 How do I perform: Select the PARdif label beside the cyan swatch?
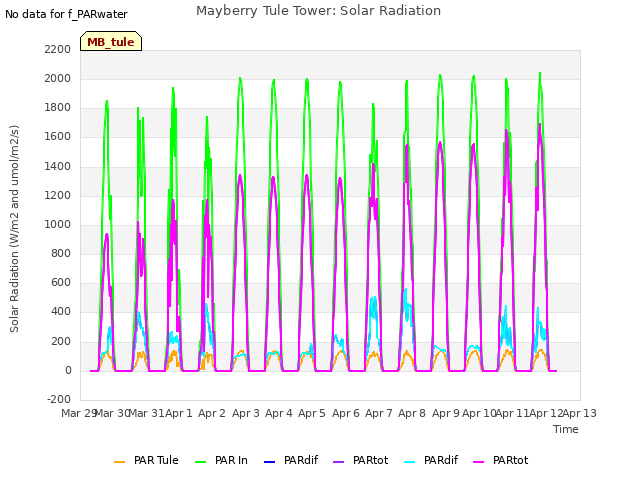[441, 460]
